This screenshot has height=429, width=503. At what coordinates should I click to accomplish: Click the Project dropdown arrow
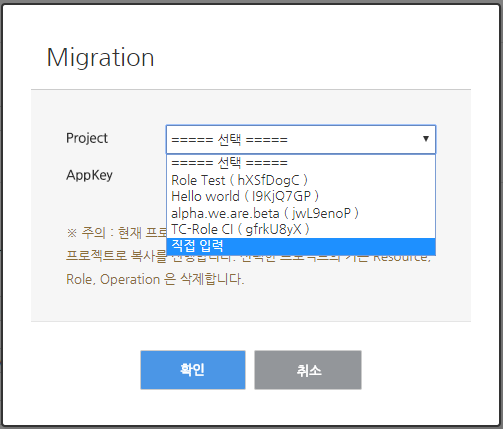tap(426, 139)
